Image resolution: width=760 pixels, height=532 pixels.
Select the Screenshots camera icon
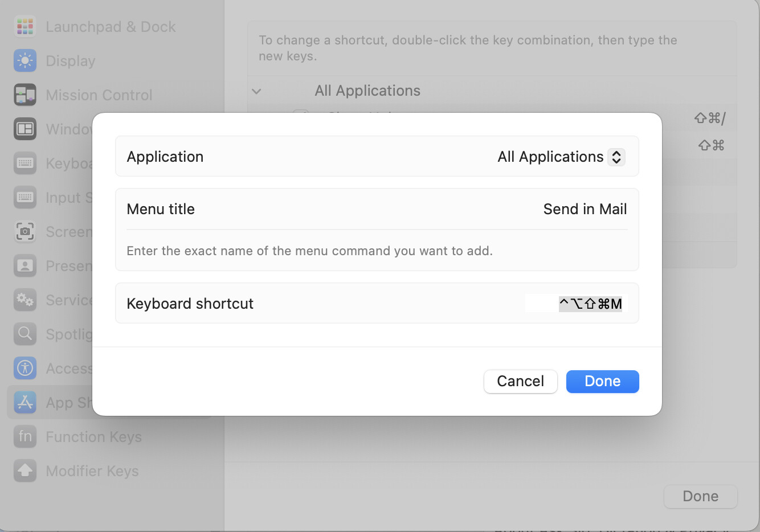coord(25,232)
